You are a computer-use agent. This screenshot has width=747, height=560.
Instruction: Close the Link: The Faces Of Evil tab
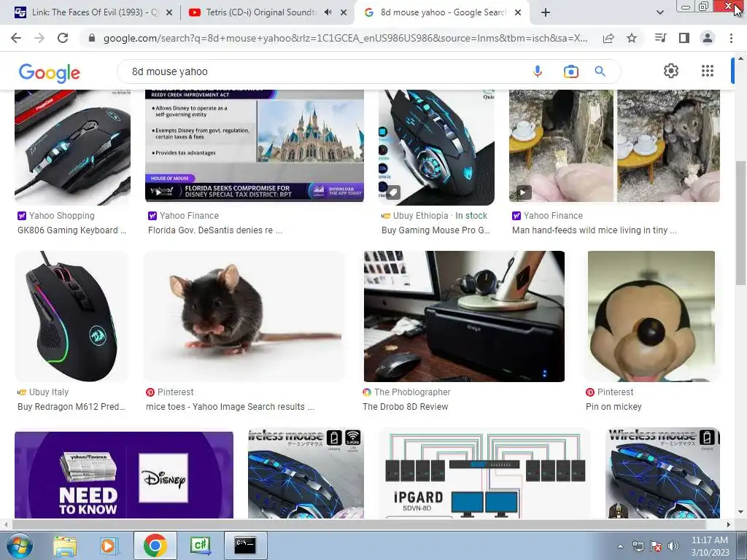coord(169,13)
